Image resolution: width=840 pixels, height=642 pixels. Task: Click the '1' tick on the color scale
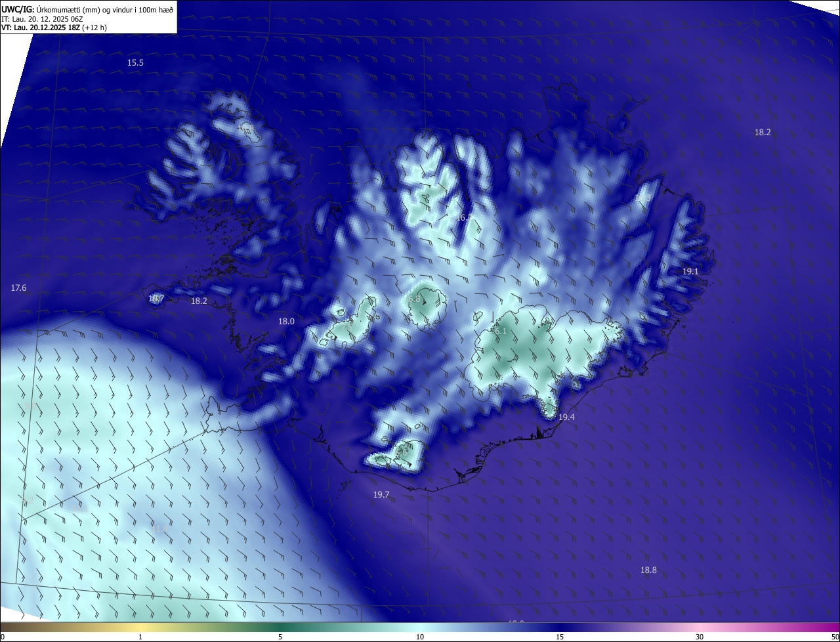pyautogui.click(x=140, y=637)
